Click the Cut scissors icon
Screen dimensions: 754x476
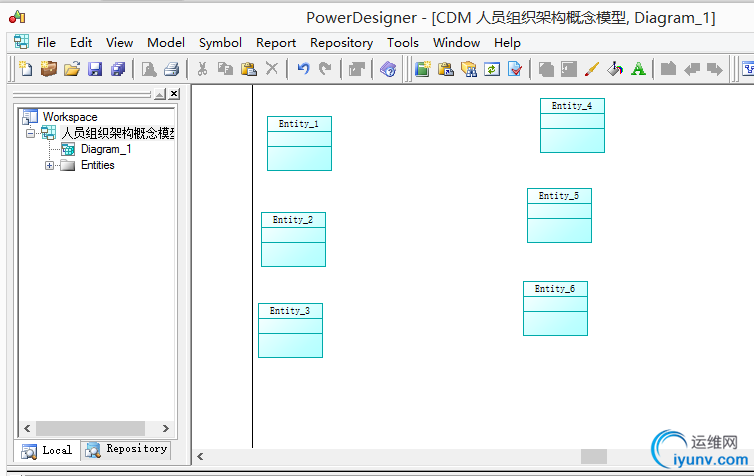(202, 69)
